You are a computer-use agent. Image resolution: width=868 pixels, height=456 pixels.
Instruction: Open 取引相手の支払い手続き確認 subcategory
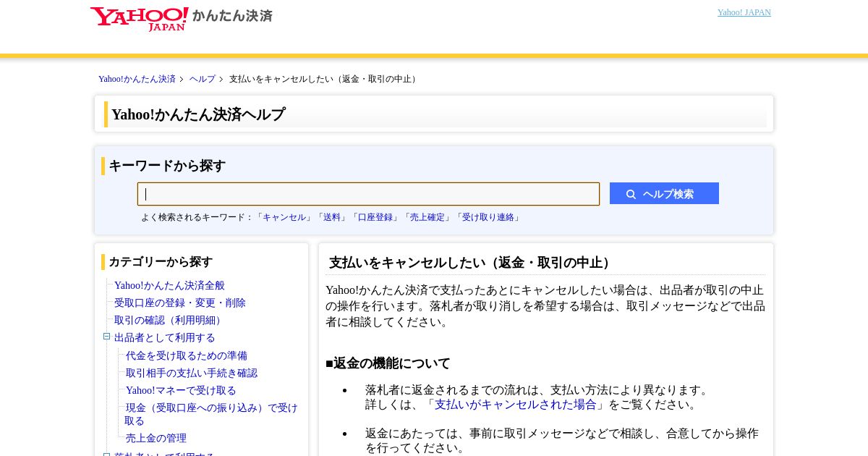pyautogui.click(x=192, y=373)
